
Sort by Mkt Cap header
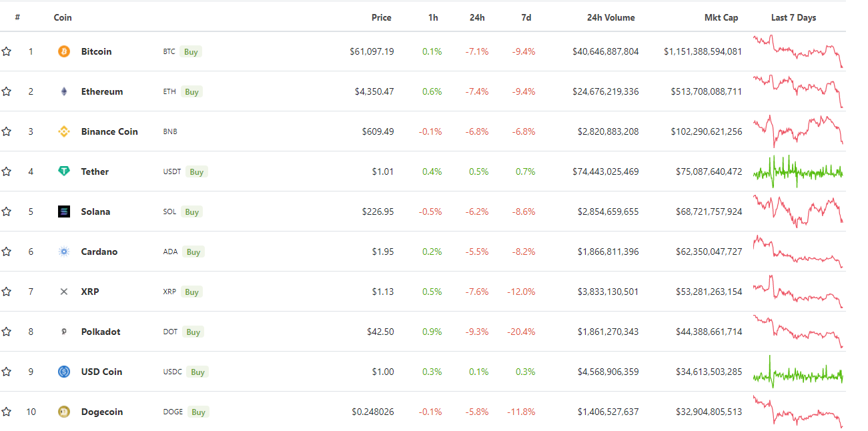coord(721,17)
